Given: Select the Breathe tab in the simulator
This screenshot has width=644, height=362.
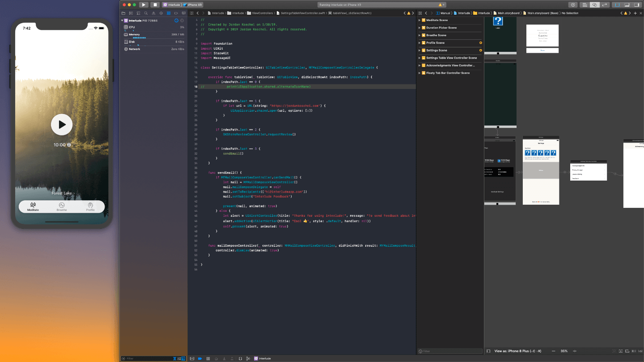Looking at the screenshot, I should coord(62,207).
